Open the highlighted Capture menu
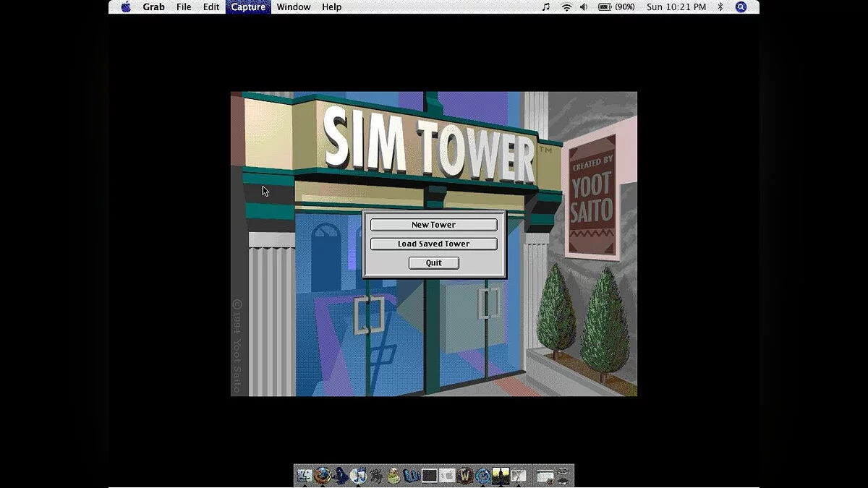 tap(248, 7)
